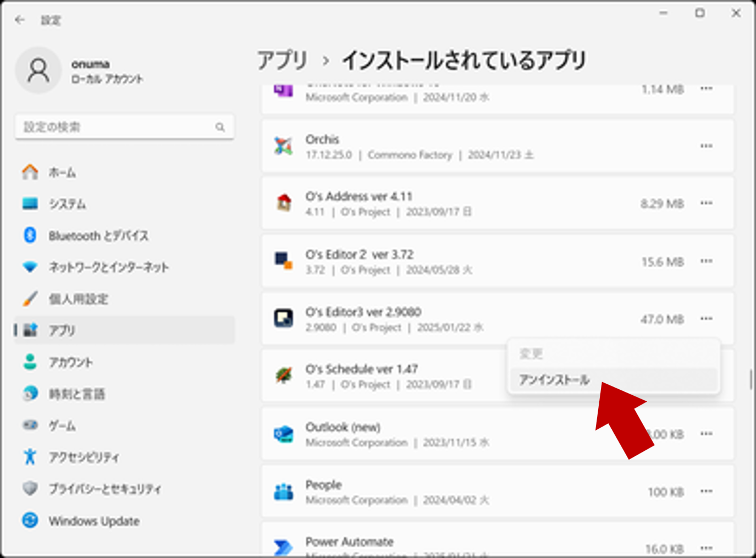
Task: Open more options for O's Address
Action: [x=707, y=203]
